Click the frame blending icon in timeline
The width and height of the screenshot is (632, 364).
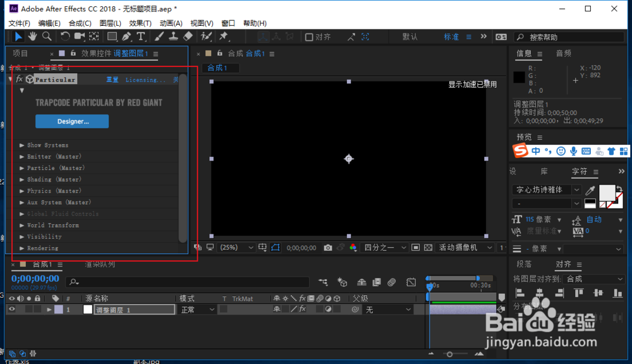pyautogui.click(x=377, y=282)
